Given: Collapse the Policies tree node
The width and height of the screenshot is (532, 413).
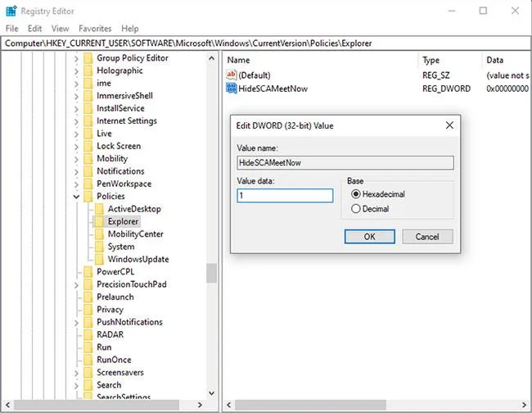Looking at the screenshot, I should pos(76,197).
